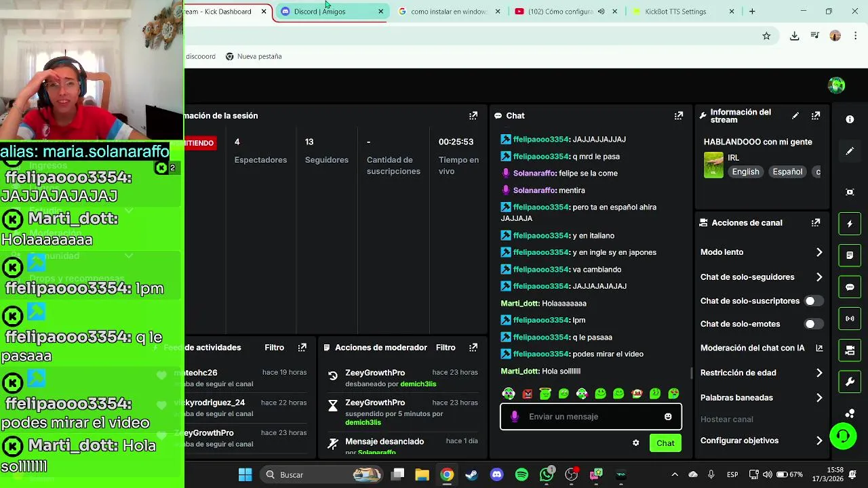Open the IRL category thumbnail
Screen dimensions: 868x488
pyautogui.click(x=713, y=165)
